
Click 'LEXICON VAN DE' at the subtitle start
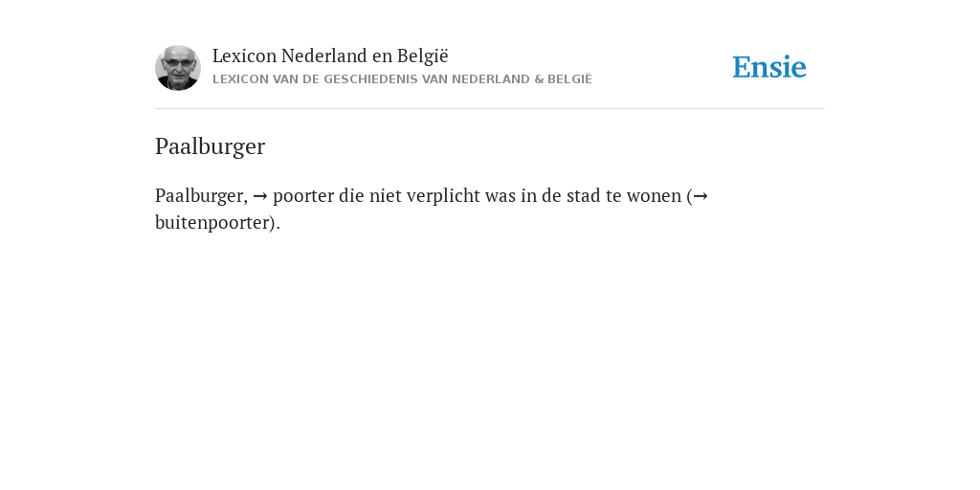pyautogui.click(x=266, y=79)
